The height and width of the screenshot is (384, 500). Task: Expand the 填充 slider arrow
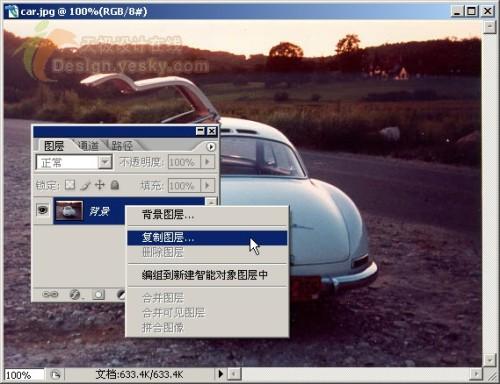[207, 185]
